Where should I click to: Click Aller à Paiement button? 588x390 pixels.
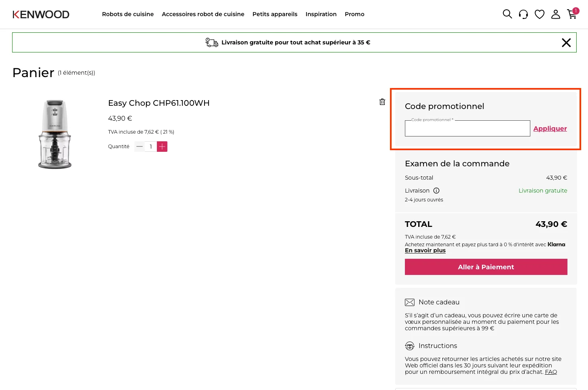(486, 267)
